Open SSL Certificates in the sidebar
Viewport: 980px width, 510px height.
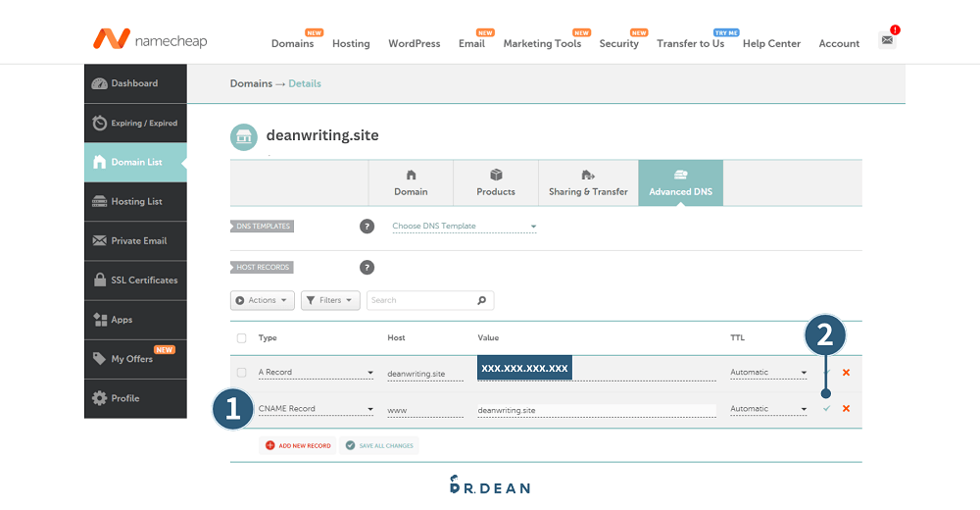point(135,280)
